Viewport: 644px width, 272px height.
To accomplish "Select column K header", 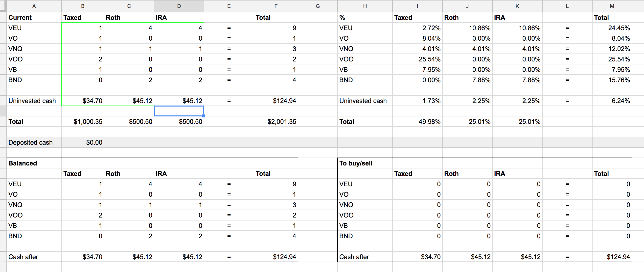I will point(517,6).
